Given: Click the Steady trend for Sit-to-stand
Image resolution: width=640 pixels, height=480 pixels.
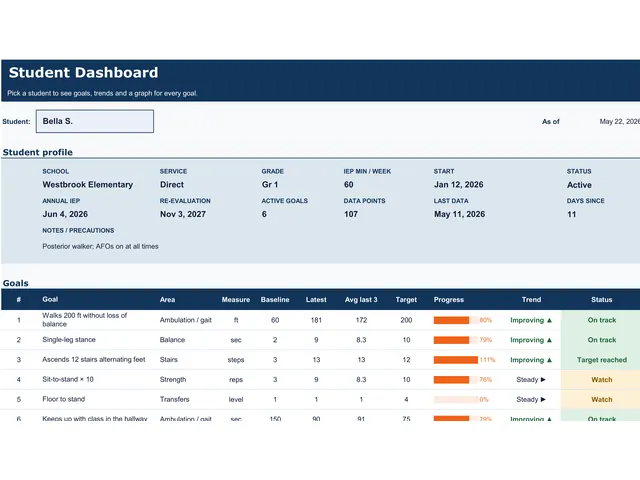Looking at the screenshot, I should (531, 380).
